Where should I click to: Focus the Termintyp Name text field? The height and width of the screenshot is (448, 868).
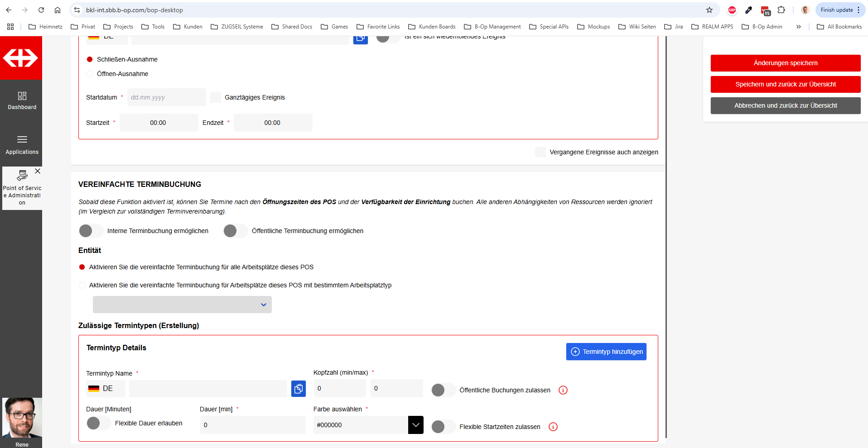coord(208,389)
